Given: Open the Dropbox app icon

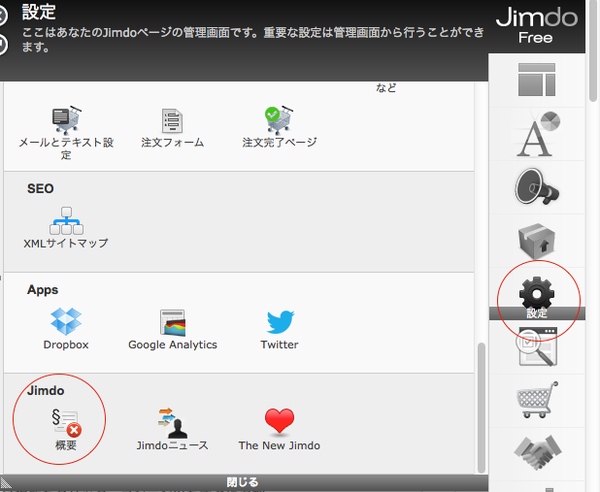Looking at the screenshot, I should [x=66, y=321].
